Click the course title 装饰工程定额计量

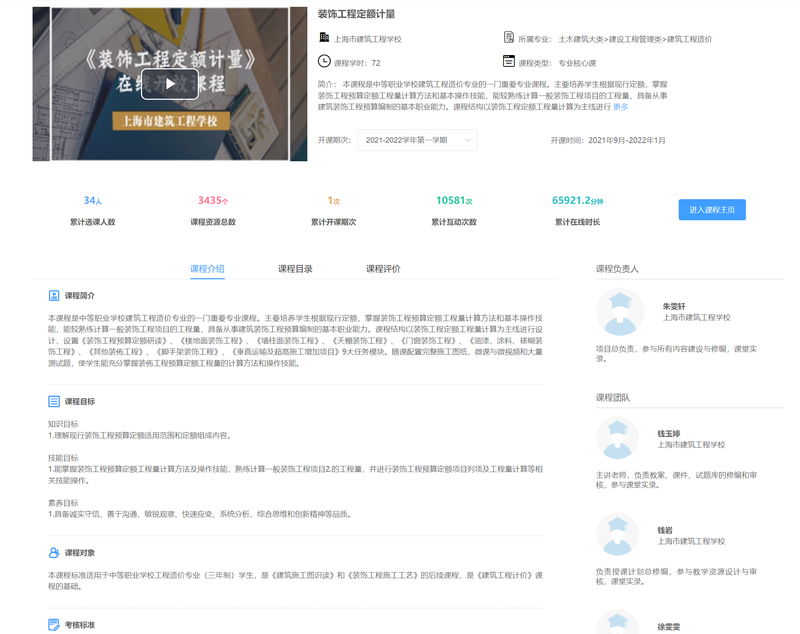[356, 14]
